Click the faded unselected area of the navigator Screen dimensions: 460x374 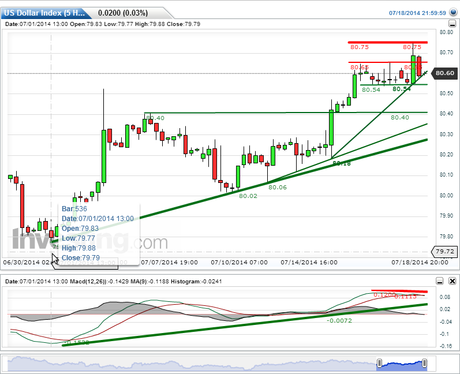192,364
